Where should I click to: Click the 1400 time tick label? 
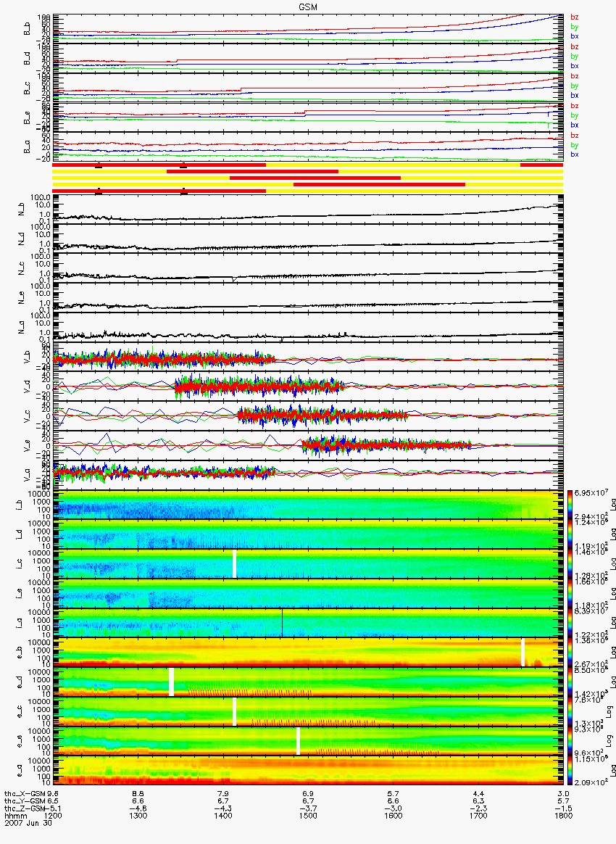222,816
